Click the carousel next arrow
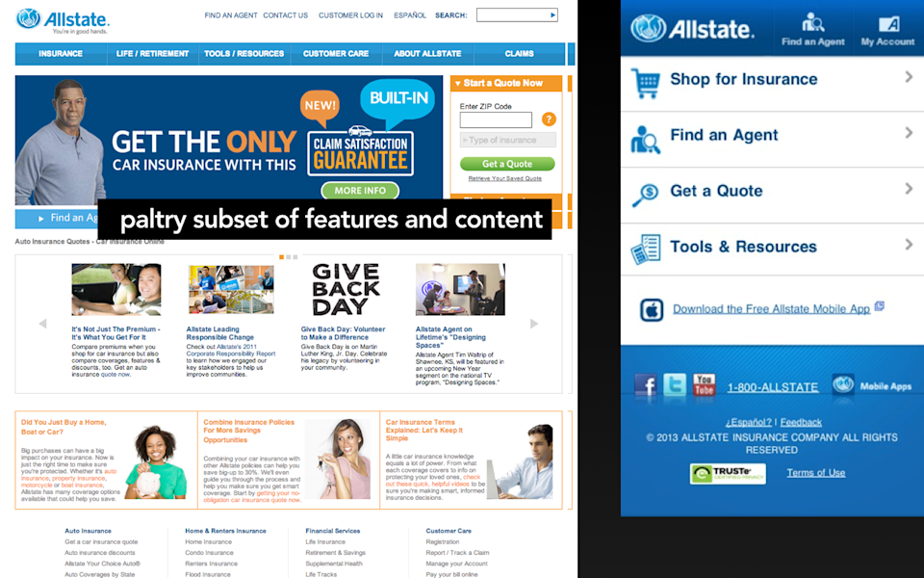This screenshot has width=924, height=578. click(x=534, y=324)
